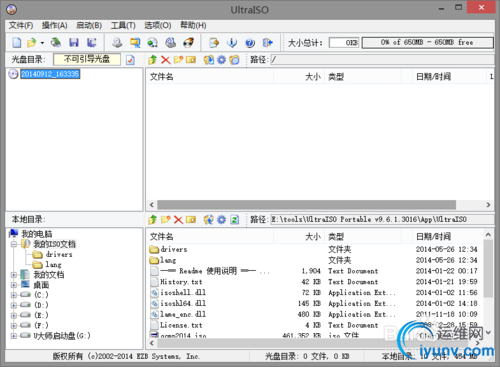Select the lang folder in local tree
500x367 pixels.
coord(53,265)
